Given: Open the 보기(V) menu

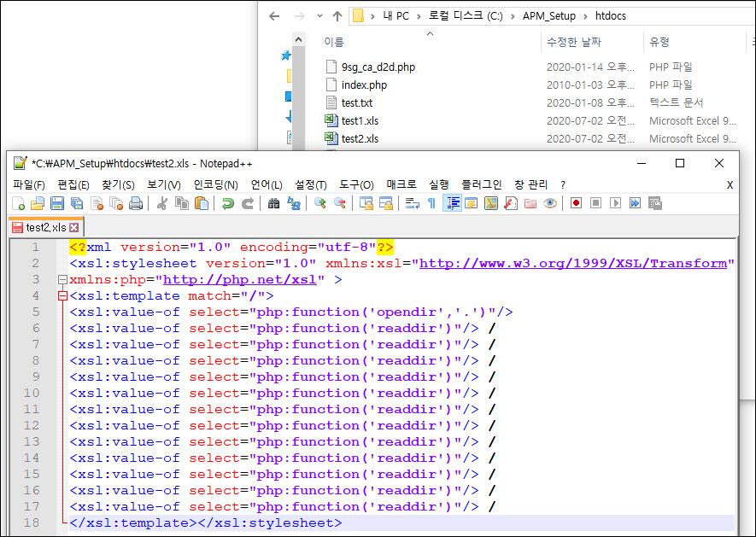Looking at the screenshot, I should 164,184.
